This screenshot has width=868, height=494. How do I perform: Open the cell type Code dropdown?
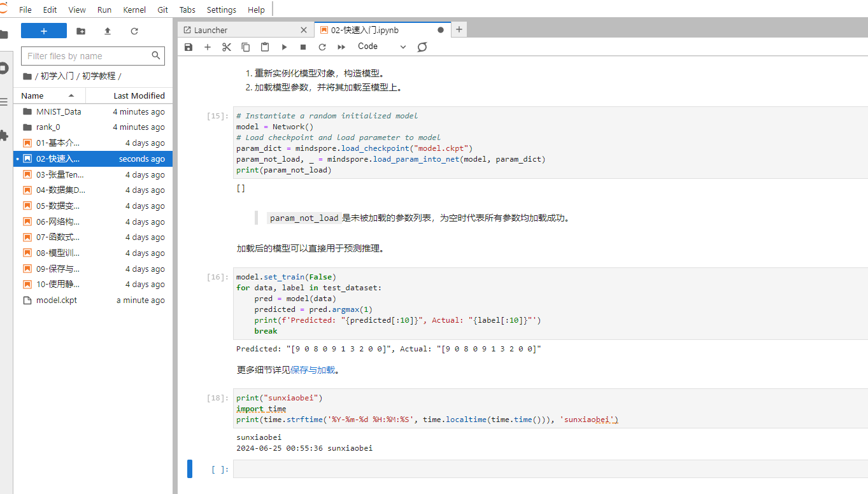381,46
